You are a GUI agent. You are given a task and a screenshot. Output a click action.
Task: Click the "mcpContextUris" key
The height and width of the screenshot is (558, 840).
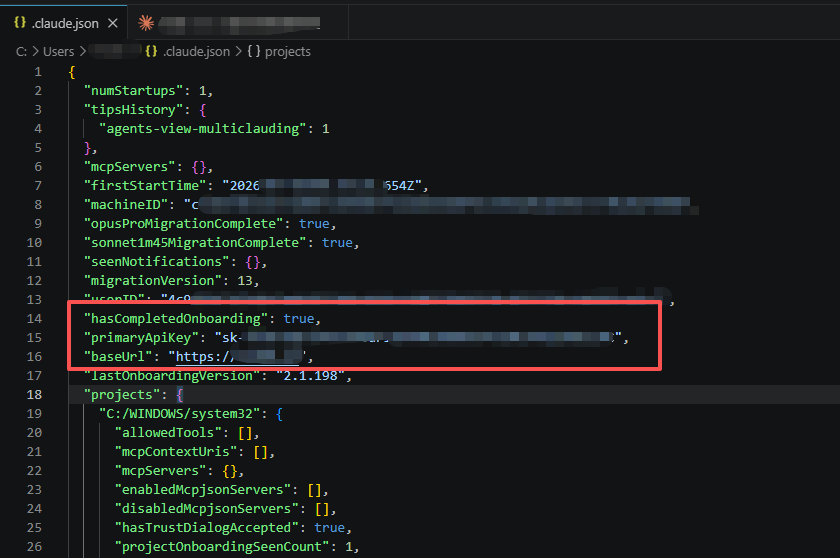pyautogui.click(x=175, y=452)
